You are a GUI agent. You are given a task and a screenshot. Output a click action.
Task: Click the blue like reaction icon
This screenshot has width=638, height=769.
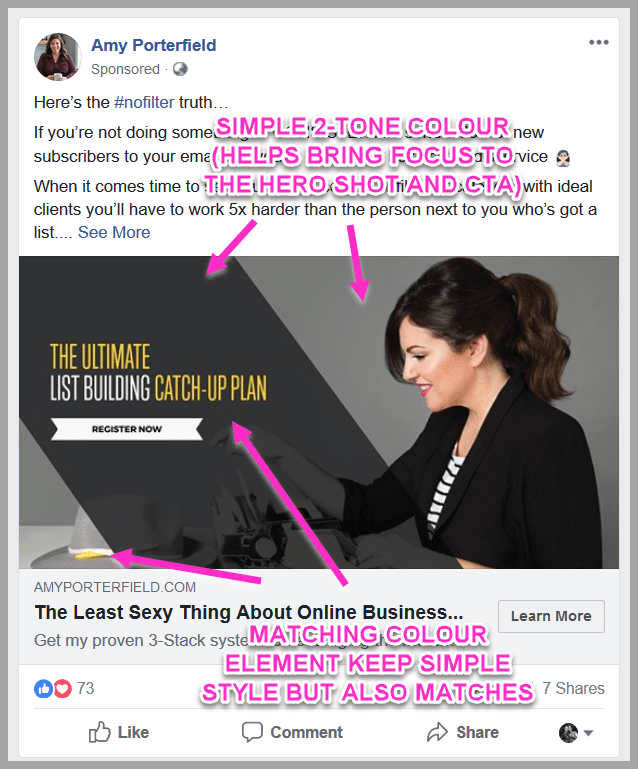pos(43,689)
